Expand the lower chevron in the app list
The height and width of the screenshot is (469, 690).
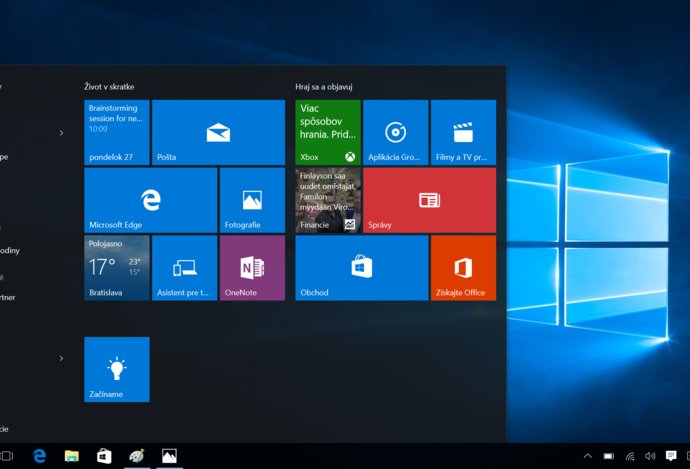click(61, 358)
